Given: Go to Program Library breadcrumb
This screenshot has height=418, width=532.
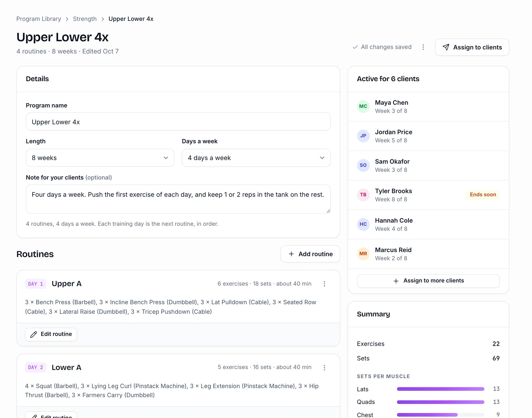Looking at the screenshot, I should pyautogui.click(x=39, y=19).
